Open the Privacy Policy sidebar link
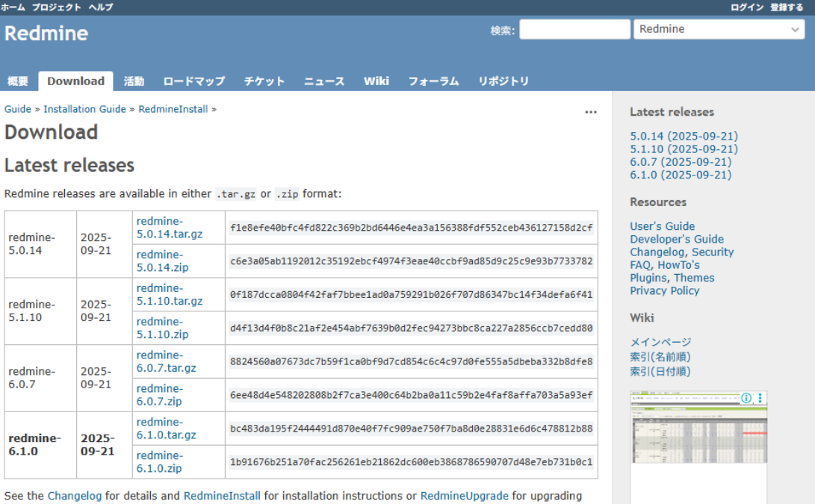Viewport: 815px width, 504px height. click(664, 290)
